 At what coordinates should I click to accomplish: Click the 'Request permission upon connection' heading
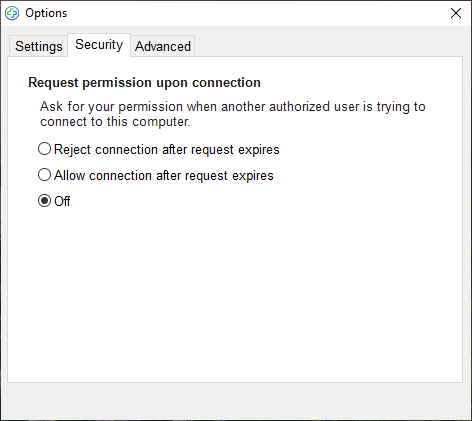click(144, 83)
